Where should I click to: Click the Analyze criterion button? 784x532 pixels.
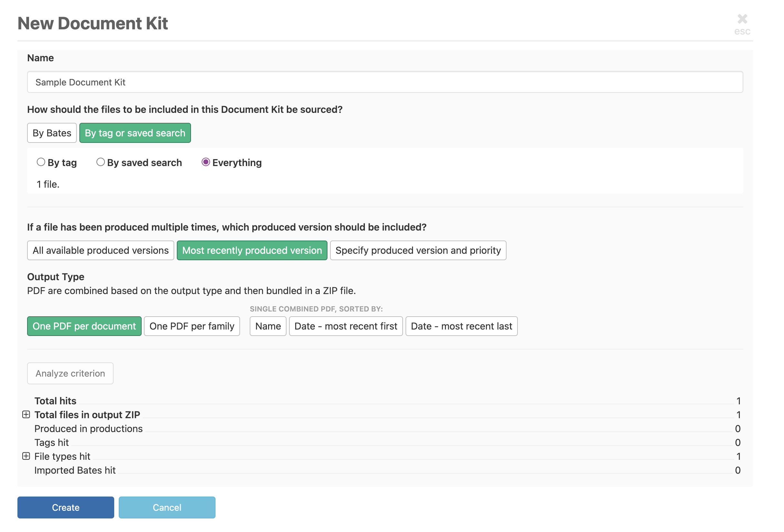pyautogui.click(x=70, y=373)
